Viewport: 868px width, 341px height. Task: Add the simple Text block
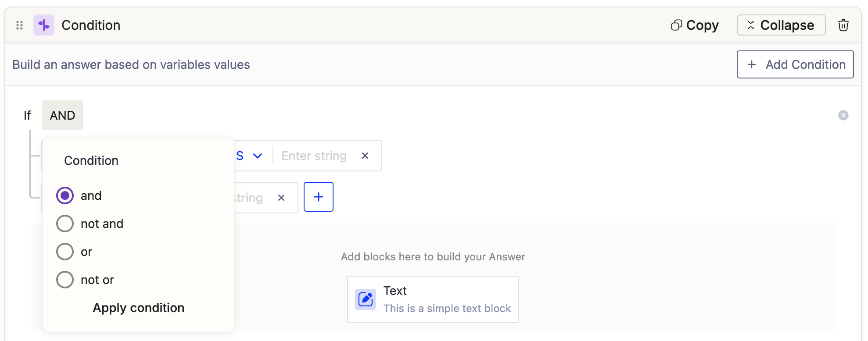tap(433, 299)
